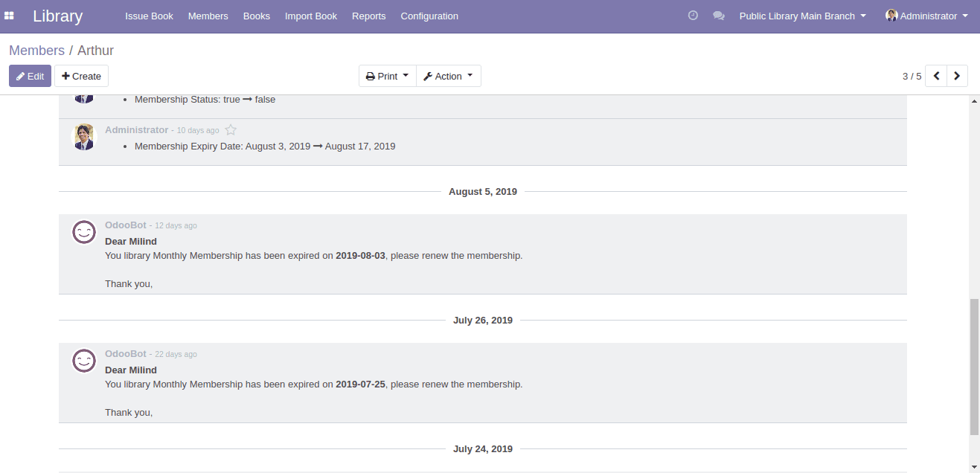980x473 pixels.
Task: Click the 'July 24, 2019' date separator
Action: point(483,448)
